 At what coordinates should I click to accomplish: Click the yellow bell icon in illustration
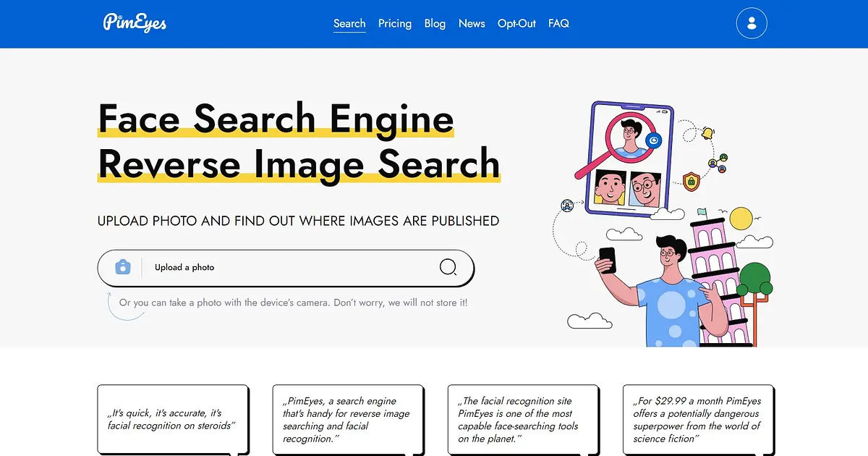tap(707, 133)
